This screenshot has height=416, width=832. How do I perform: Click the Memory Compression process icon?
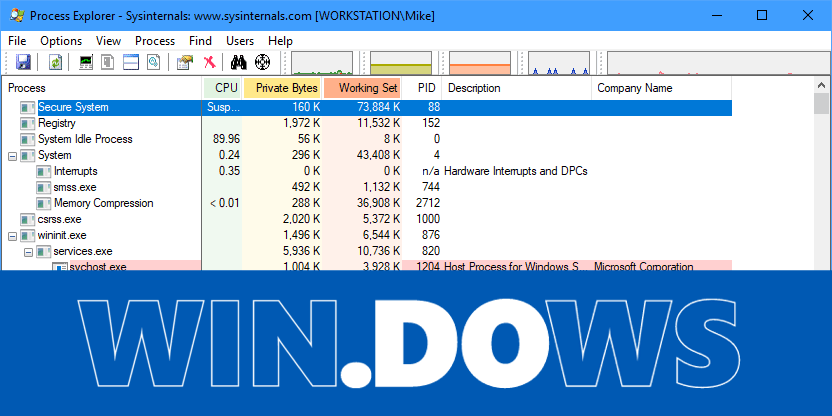pyautogui.click(x=44, y=203)
